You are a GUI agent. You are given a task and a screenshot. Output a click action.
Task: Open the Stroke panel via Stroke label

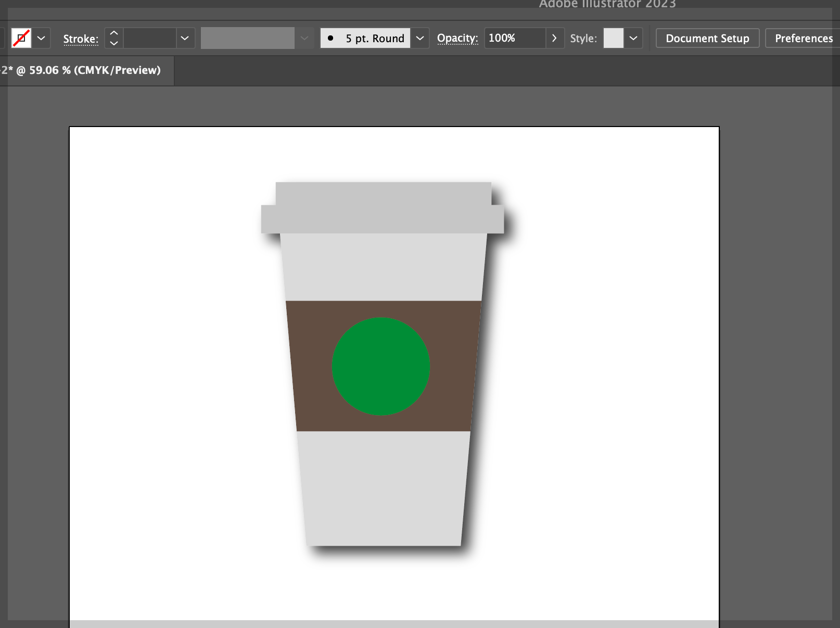pyautogui.click(x=81, y=39)
